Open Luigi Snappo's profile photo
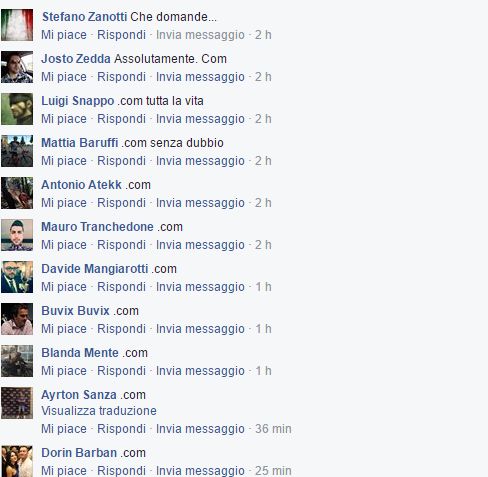The image size is (488, 477). tap(17, 109)
